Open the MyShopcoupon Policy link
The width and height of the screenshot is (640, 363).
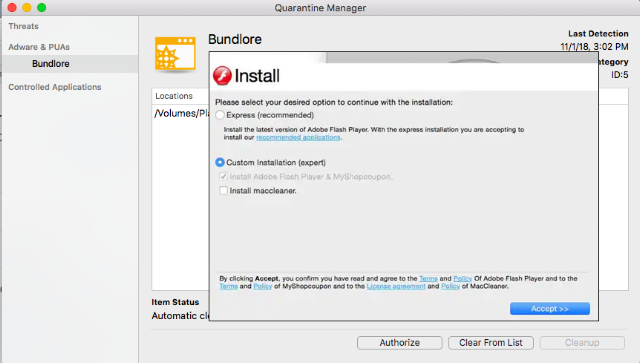263,286
